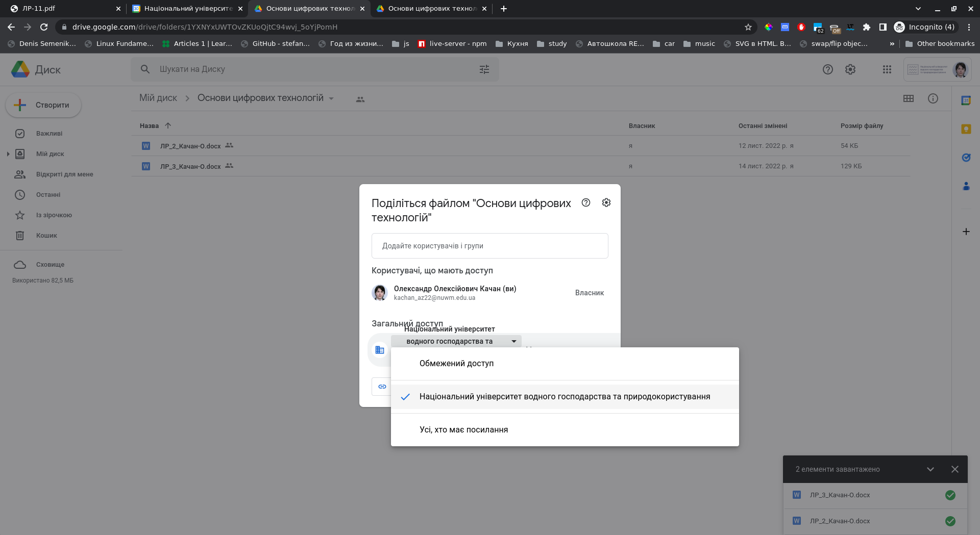
Task: Collapse the uploads notification panel
Action: pos(930,469)
